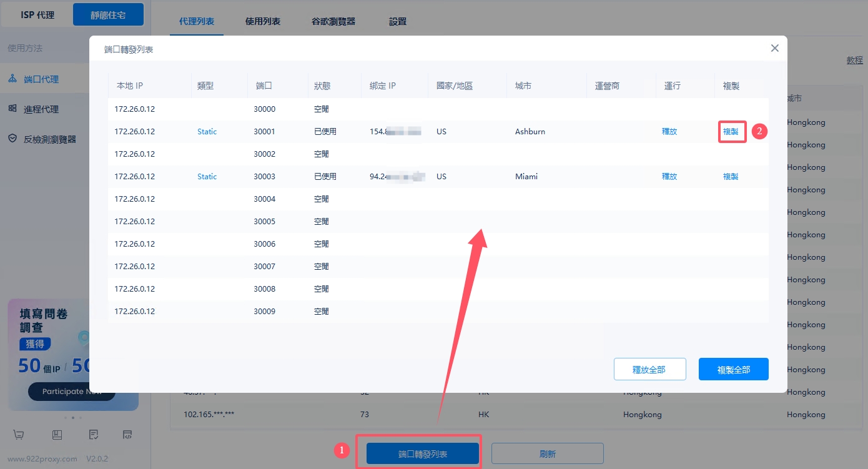
Task: Click the 刷新 button
Action: point(548,454)
